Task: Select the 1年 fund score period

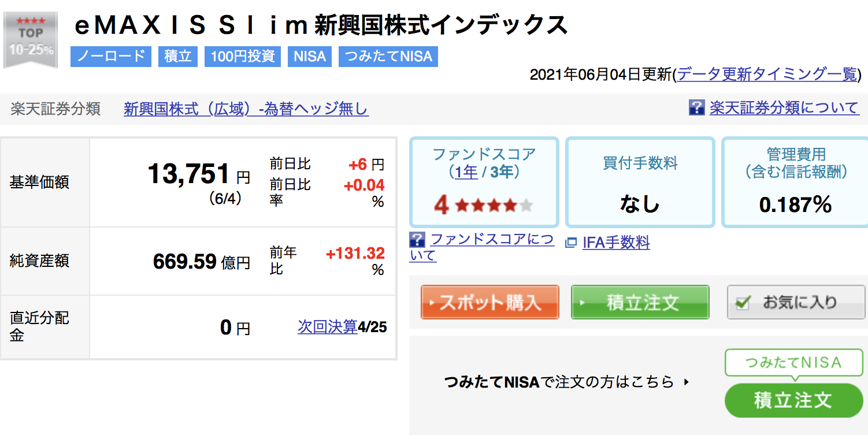Action: point(466,172)
